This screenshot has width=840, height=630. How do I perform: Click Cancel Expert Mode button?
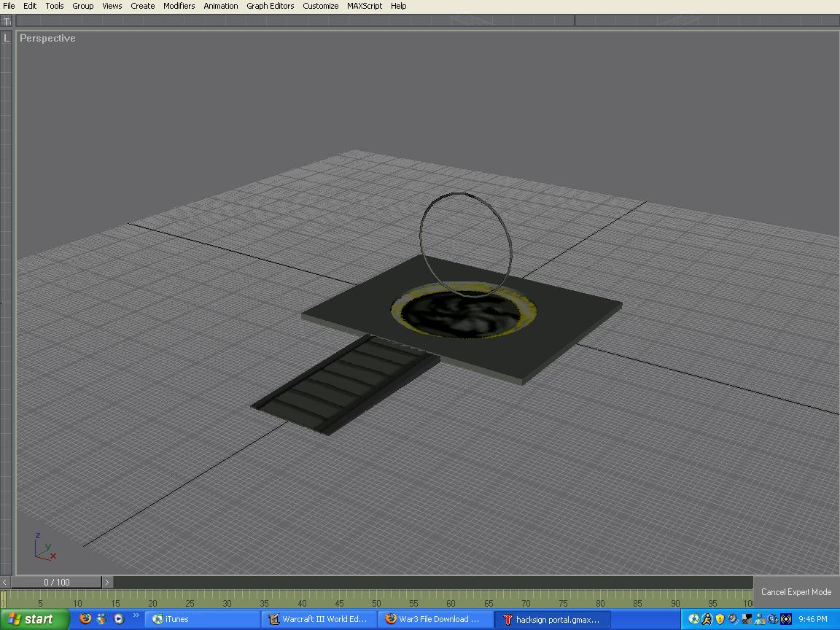(796, 592)
